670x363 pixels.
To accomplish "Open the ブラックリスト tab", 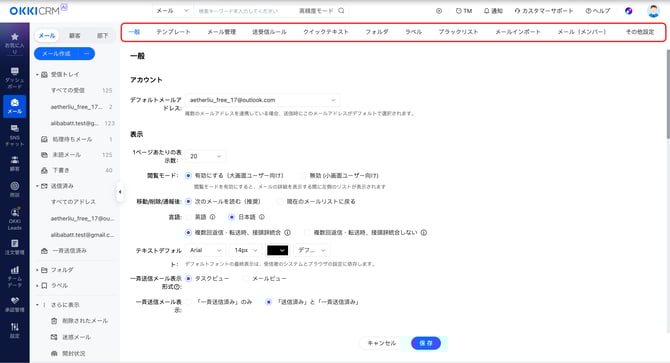I will [x=458, y=32].
